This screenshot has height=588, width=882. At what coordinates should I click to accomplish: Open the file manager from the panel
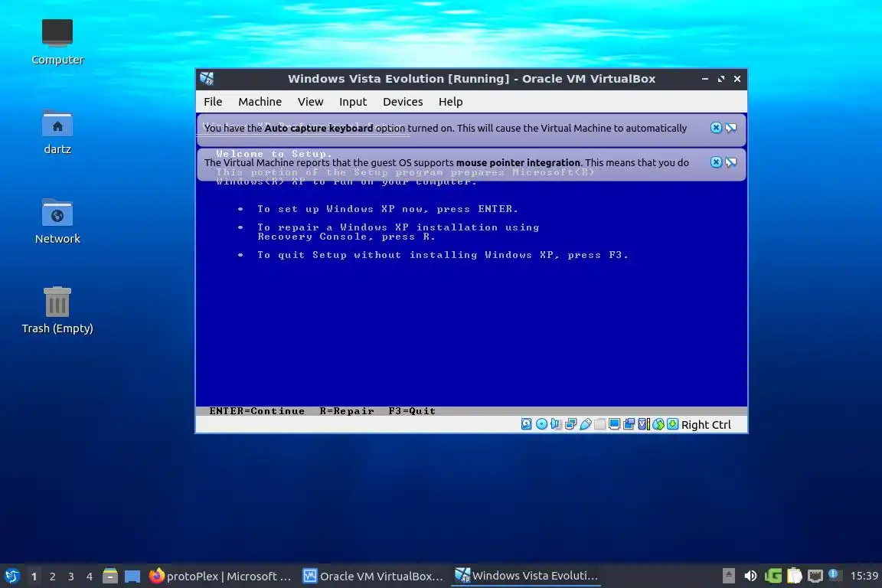point(110,577)
